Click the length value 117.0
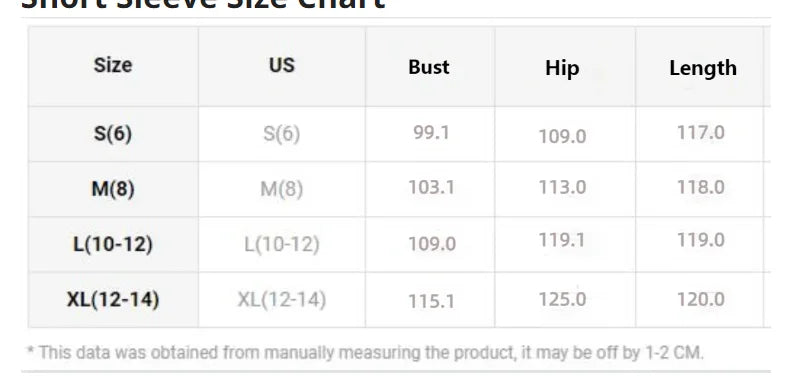809x376 pixels. [701, 133]
